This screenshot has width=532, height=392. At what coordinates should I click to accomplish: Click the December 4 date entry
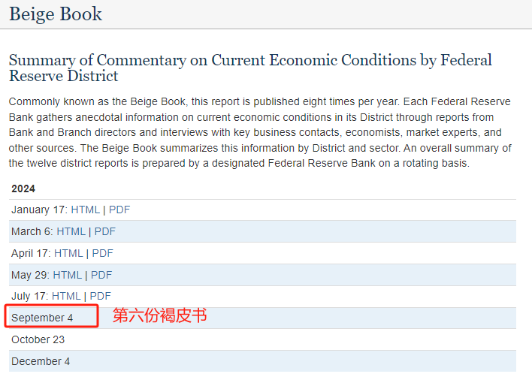(x=41, y=361)
